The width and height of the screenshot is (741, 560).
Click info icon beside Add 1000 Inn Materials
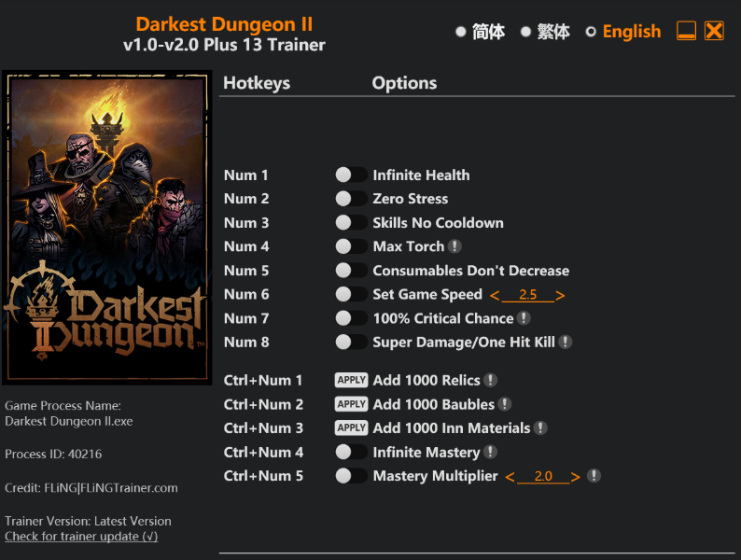pyautogui.click(x=540, y=427)
